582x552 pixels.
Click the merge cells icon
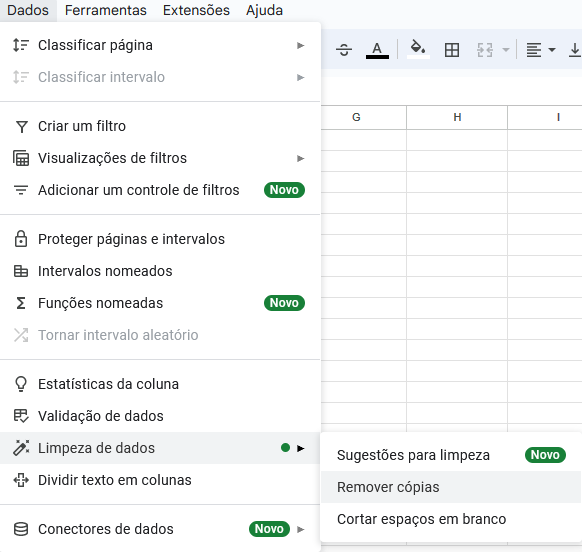485,50
